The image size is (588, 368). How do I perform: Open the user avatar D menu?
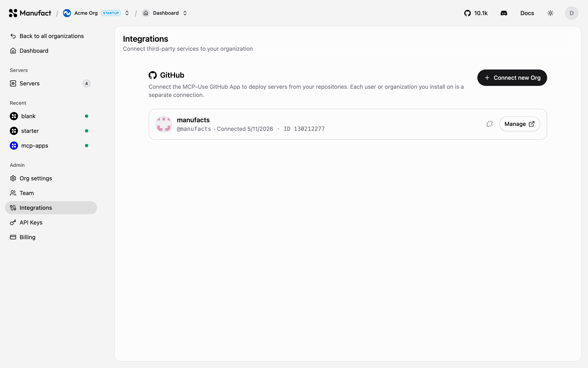tap(571, 13)
